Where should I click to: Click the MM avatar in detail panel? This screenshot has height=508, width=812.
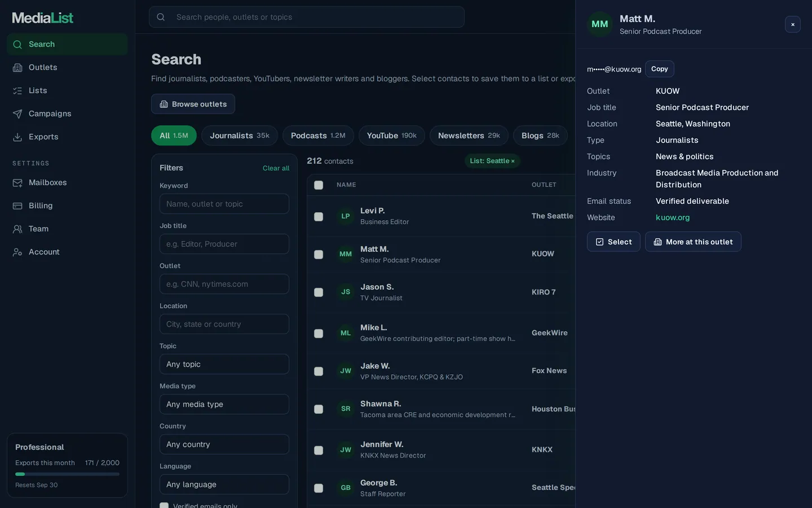600,24
